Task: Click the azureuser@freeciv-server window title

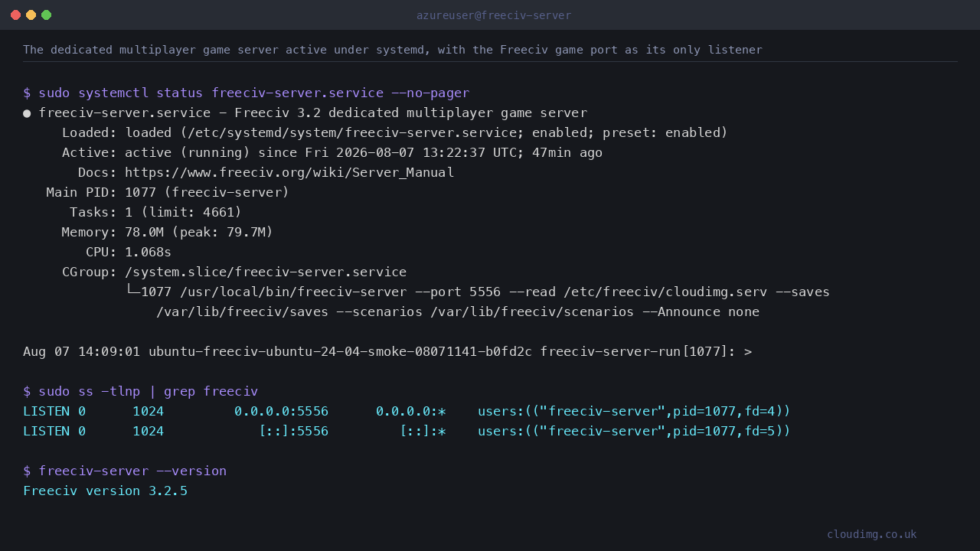Action: click(x=494, y=15)
